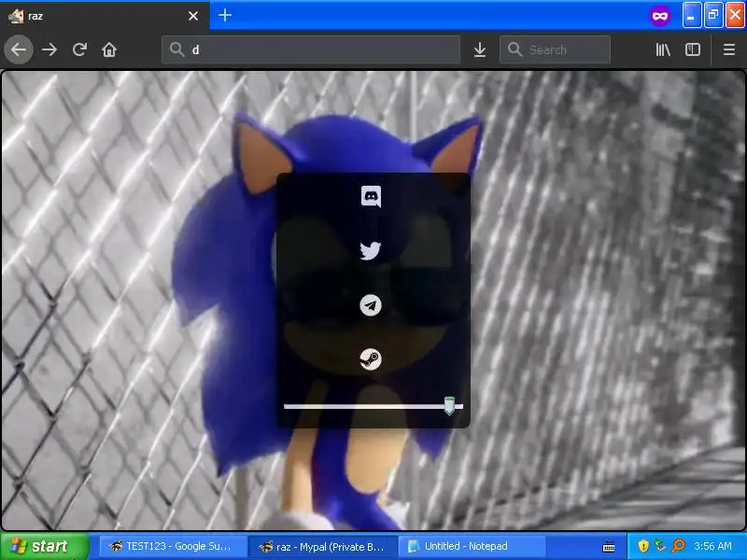The height and width of the screenshot is (560, 747).
Task: Close the 'raz' tab
Action: click(193, 16)
